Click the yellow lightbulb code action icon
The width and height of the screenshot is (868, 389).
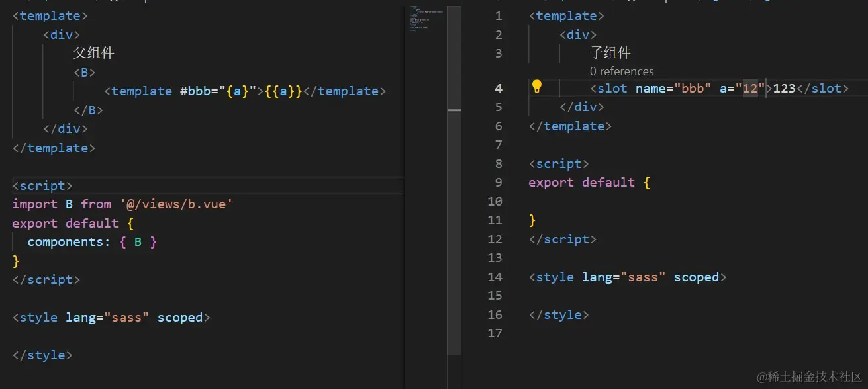coord(537,87)
